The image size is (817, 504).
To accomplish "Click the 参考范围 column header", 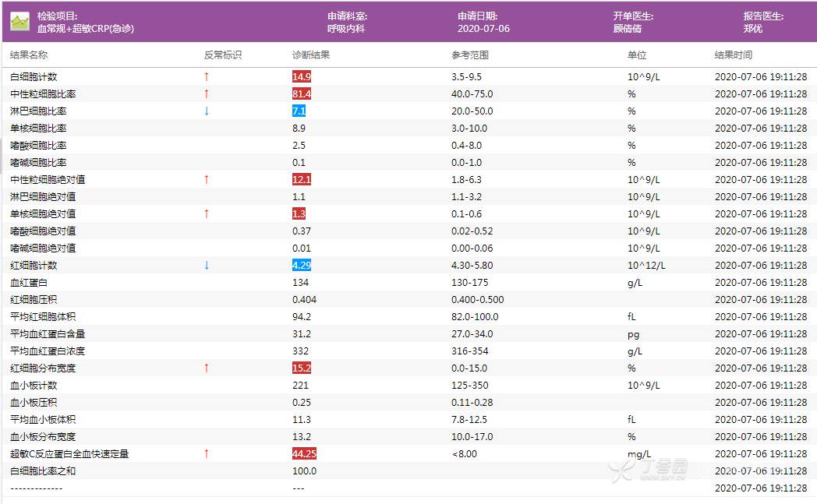I will pos(470,55).
